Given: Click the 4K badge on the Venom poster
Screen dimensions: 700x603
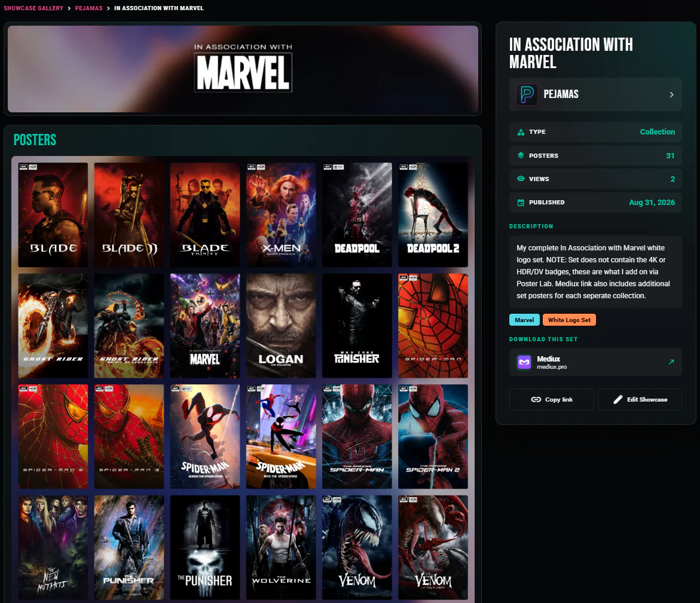Looking at the screenshot, I should coord(327,500).
